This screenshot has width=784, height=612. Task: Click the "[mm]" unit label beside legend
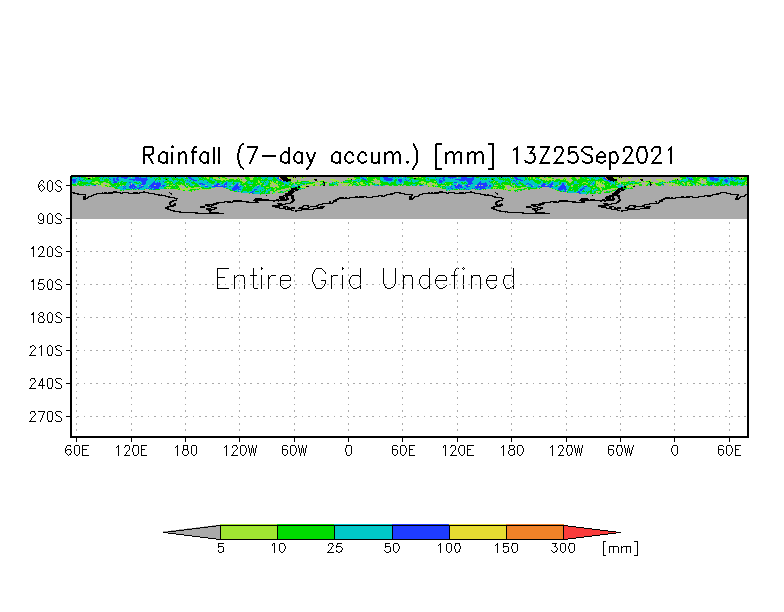point(620,548)
